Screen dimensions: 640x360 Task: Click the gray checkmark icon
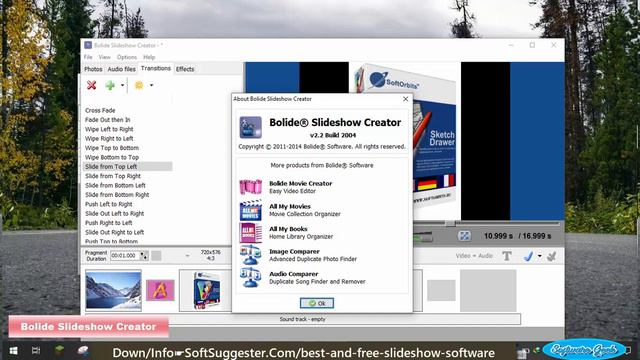tap(551, 256)
